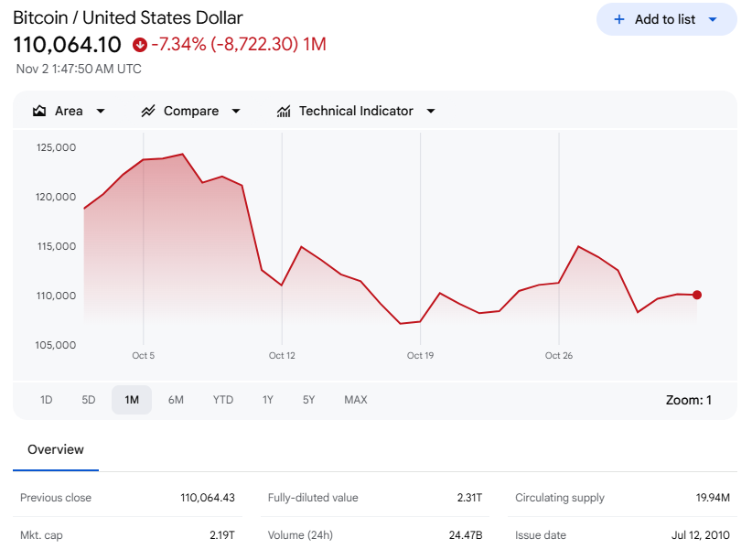Click the 125,000 y-axis label
The image size is (752, 560).
click(x=56, y=148)
